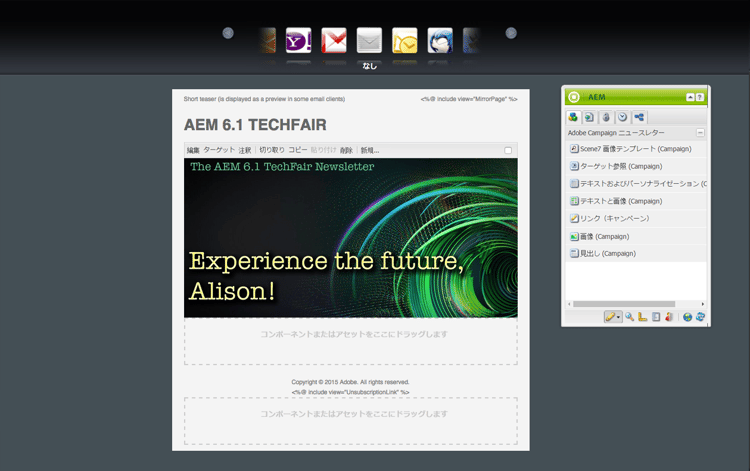This screenshot has height=471, width=750.
Task: Click 注釈 in component edit bar
Action: tap(245, 150)
